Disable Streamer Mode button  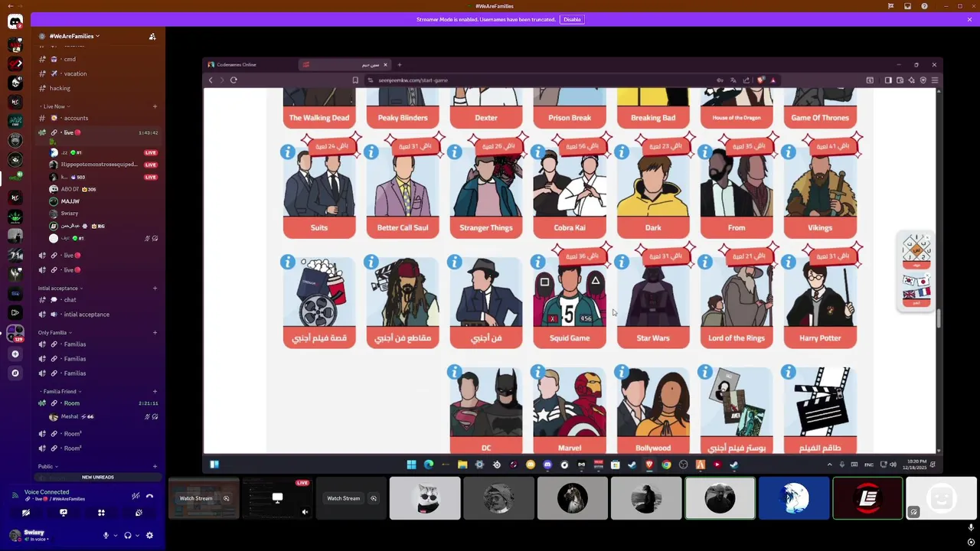tap(572, 19)
